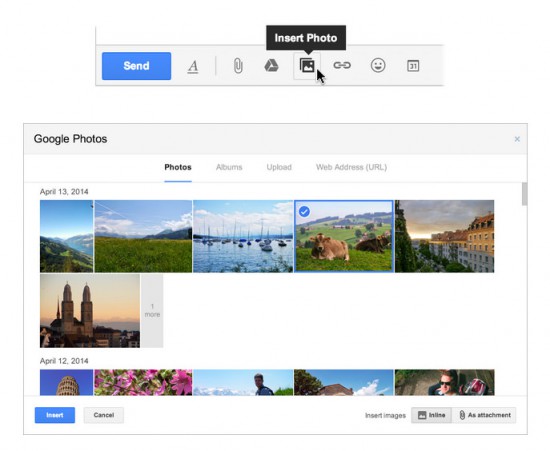Click the blue Send button

[x=136, y=66]
